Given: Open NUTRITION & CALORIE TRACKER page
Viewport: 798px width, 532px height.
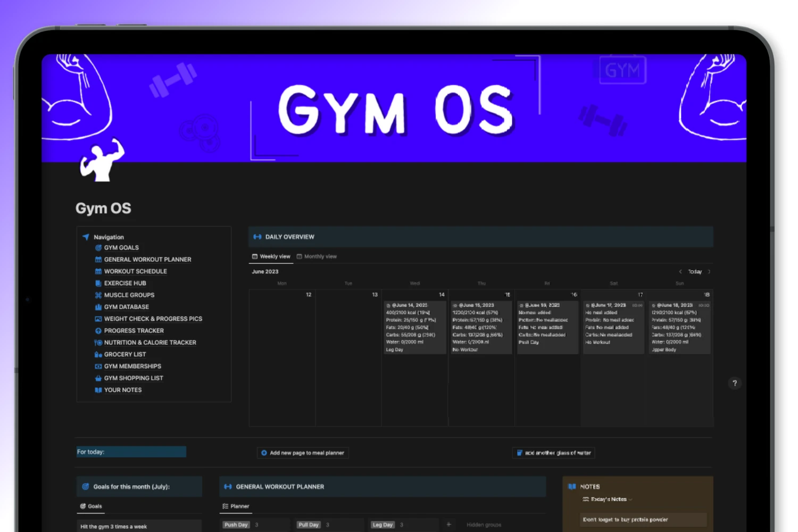Looking at the screenshot, I should (x=150, y=343).
